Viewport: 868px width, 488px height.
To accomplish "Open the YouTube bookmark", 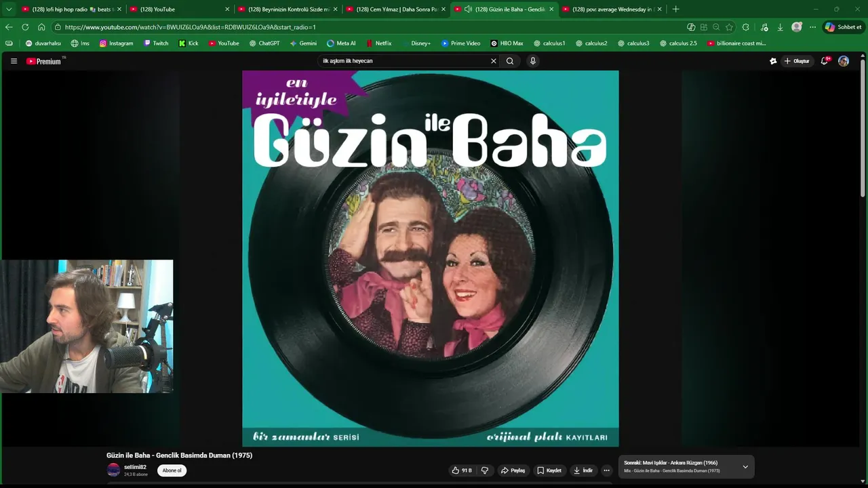I will pos(224,43).
